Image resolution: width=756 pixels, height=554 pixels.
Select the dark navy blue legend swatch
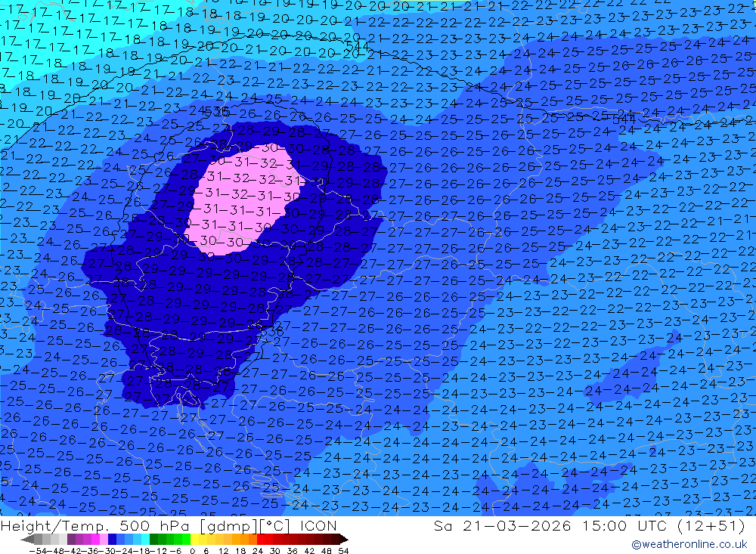[112, 540]
